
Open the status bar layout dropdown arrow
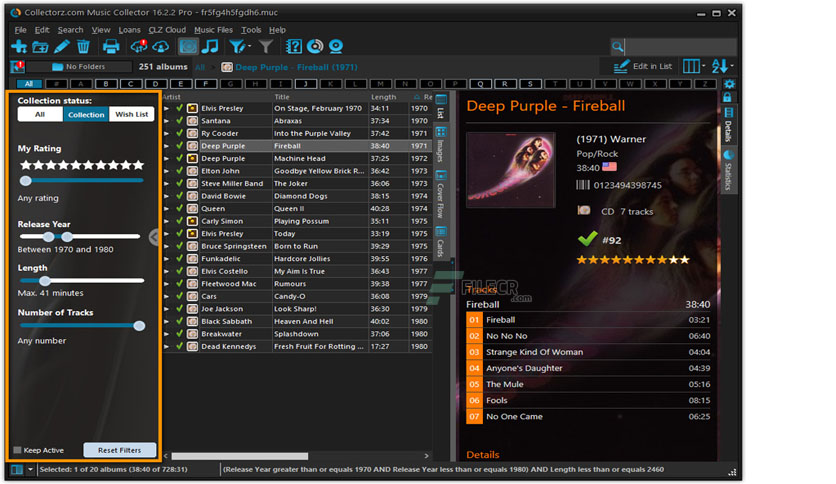[x=30, y=470]
